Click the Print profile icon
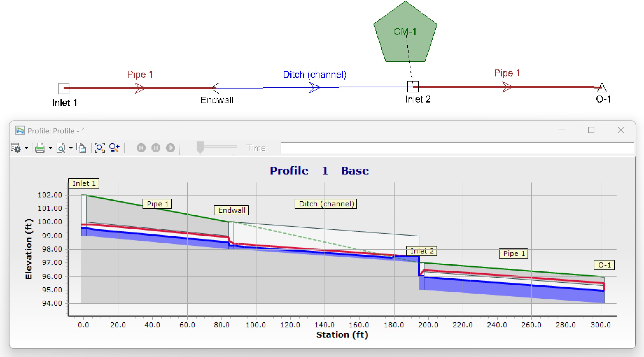The image size is (644, 357). [40, 148]
